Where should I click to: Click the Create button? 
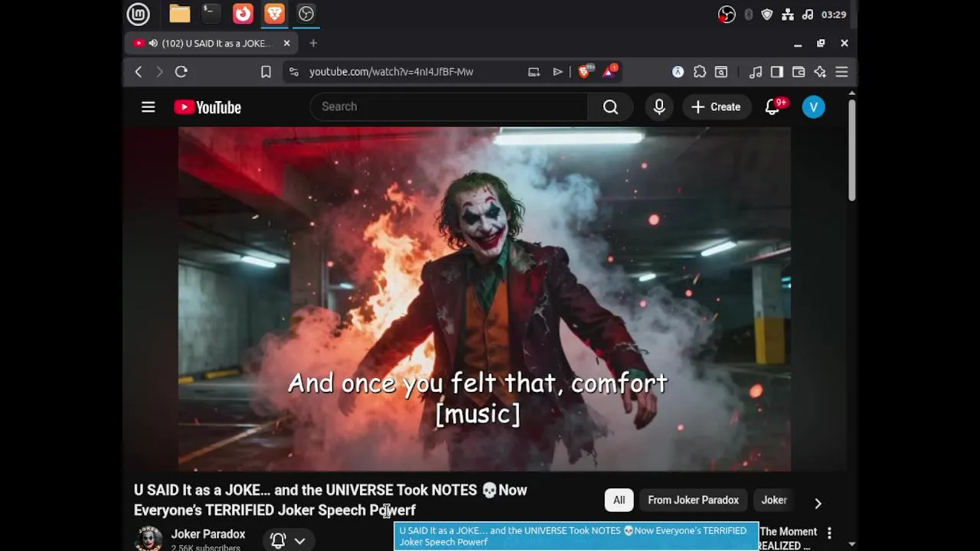(x=717, y=107)
